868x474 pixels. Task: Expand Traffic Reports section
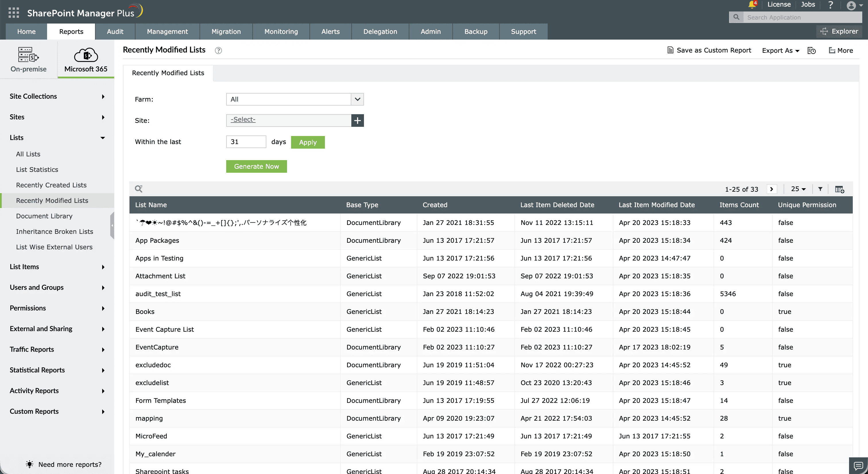point(57,349)
